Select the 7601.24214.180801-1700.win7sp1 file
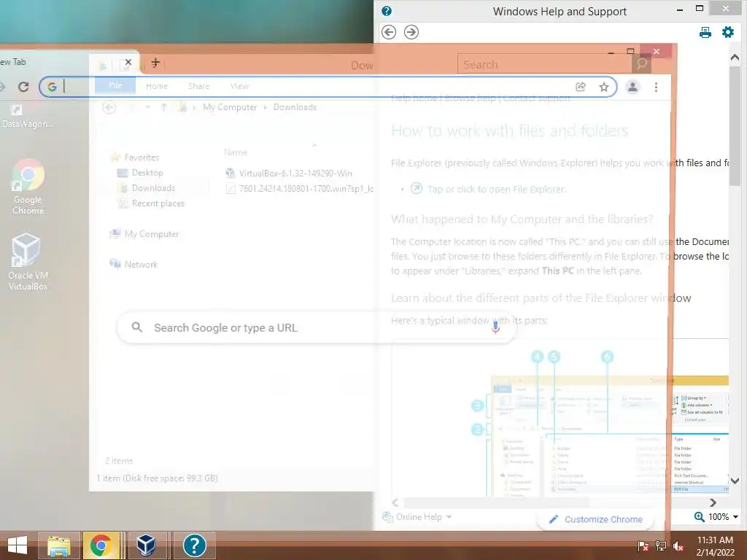The height and width of the screenshot is (560, 747). pos(300,189)
